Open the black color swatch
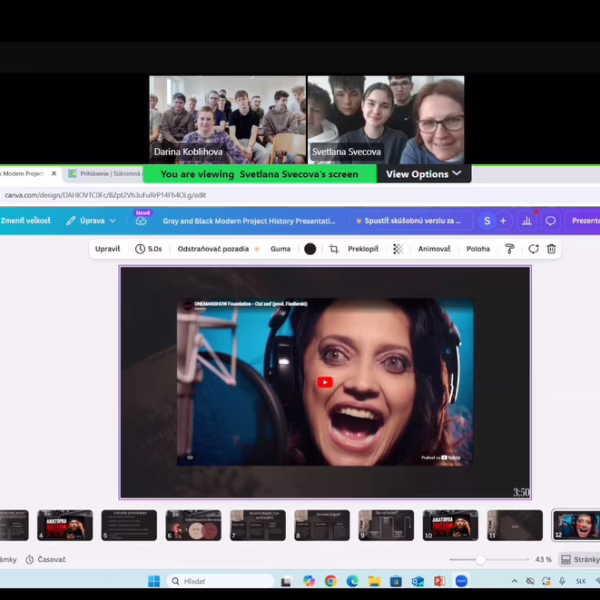The width and height of the screenshot is (600, 600). click(x=310, y=249)
